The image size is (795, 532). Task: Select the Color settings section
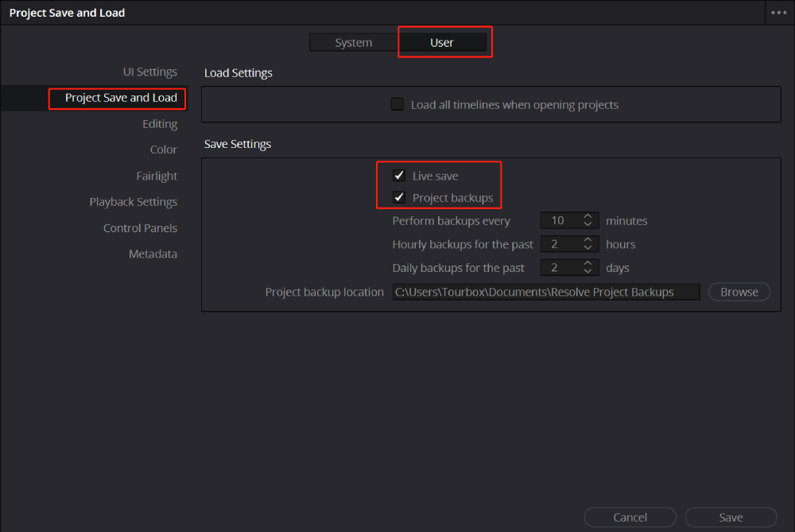[x=163, y=149]
